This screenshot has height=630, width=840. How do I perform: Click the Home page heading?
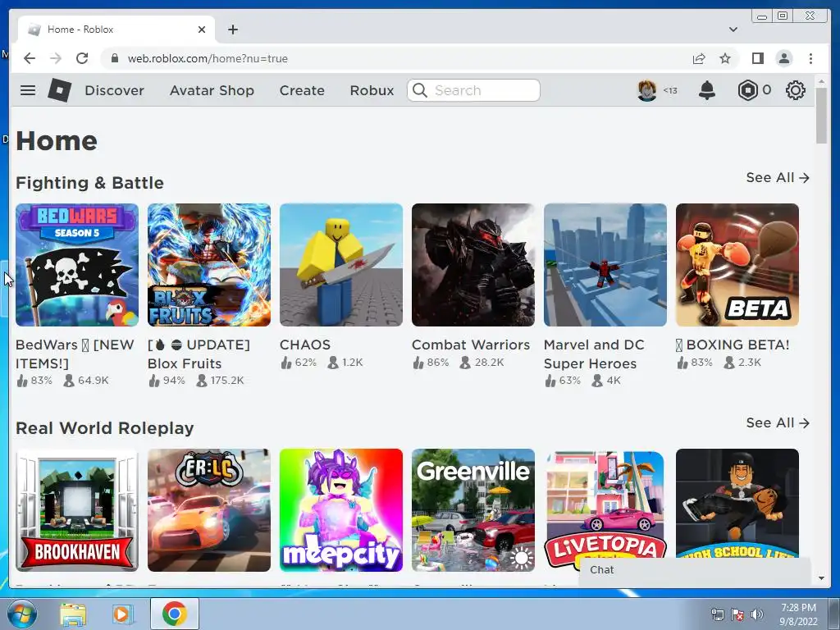tap(57, 141)
